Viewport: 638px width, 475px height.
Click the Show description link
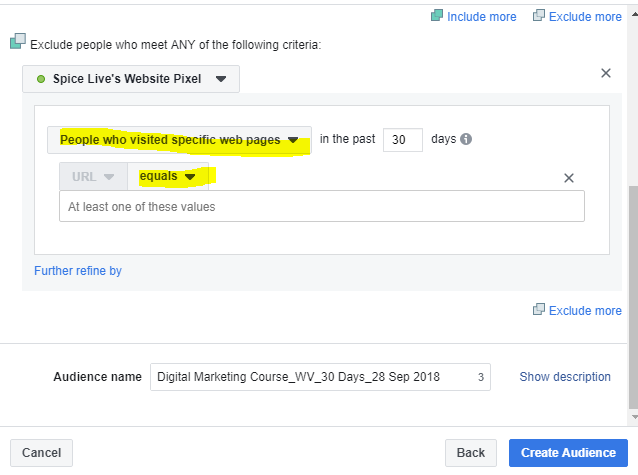(x=565, y=377)
